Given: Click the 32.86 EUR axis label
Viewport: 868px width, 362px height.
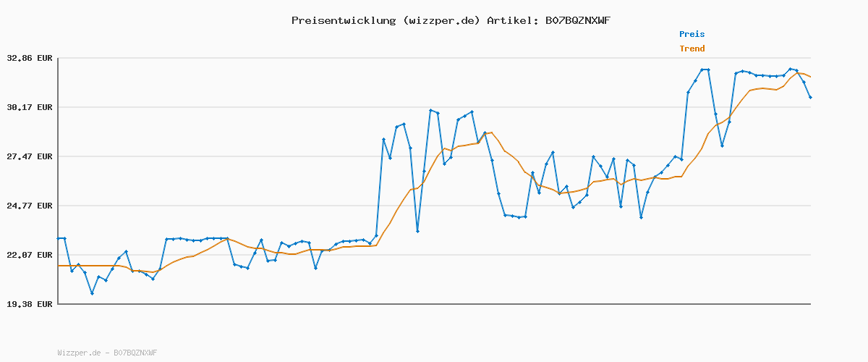Looking at the screenshot, I should [29, 58].
